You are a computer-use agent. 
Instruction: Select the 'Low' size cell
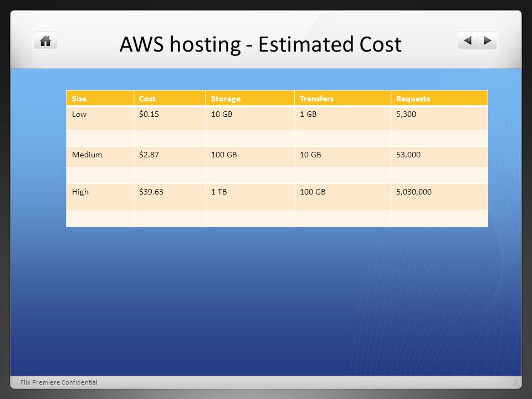(x=100, y=118)
